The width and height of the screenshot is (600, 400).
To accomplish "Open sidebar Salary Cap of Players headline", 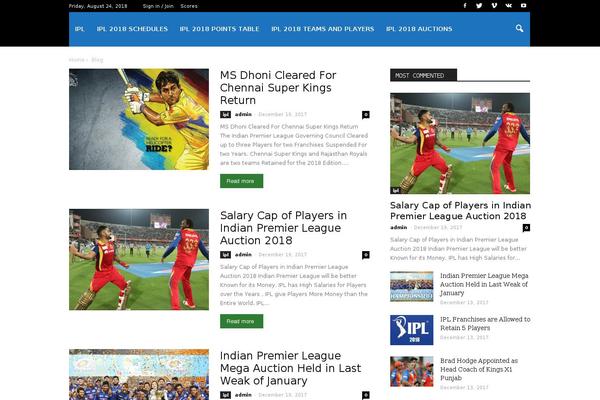I will point(460,211).
